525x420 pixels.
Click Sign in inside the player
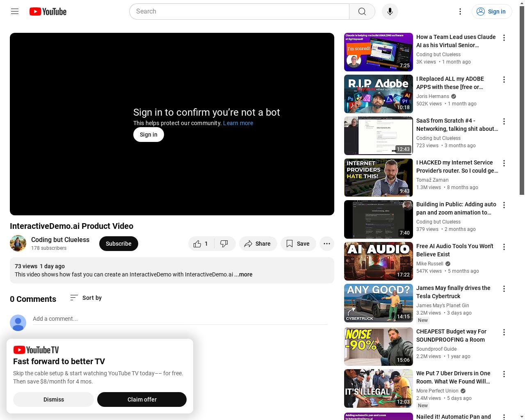148,135
